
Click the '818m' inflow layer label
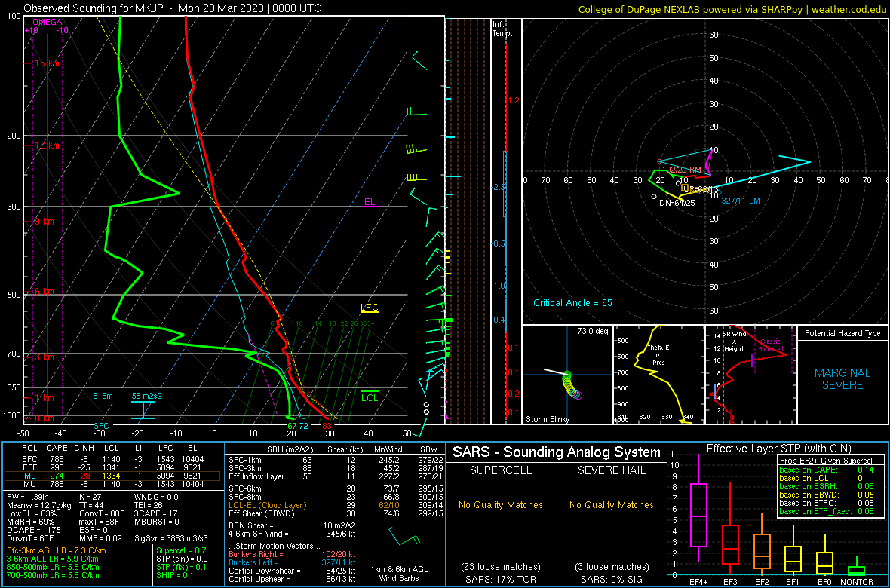(103, 396)
